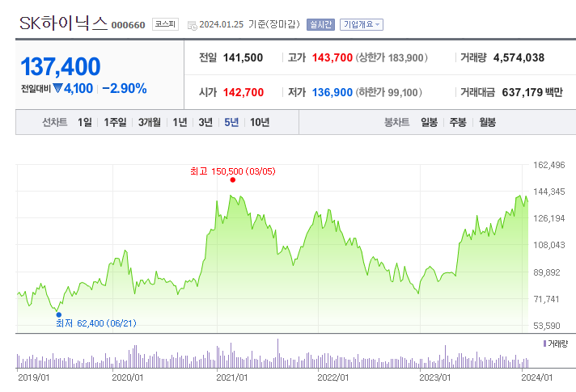Select the 1일 line chart tab
Viewport: 576px width, 392px height.
[85, 122]
